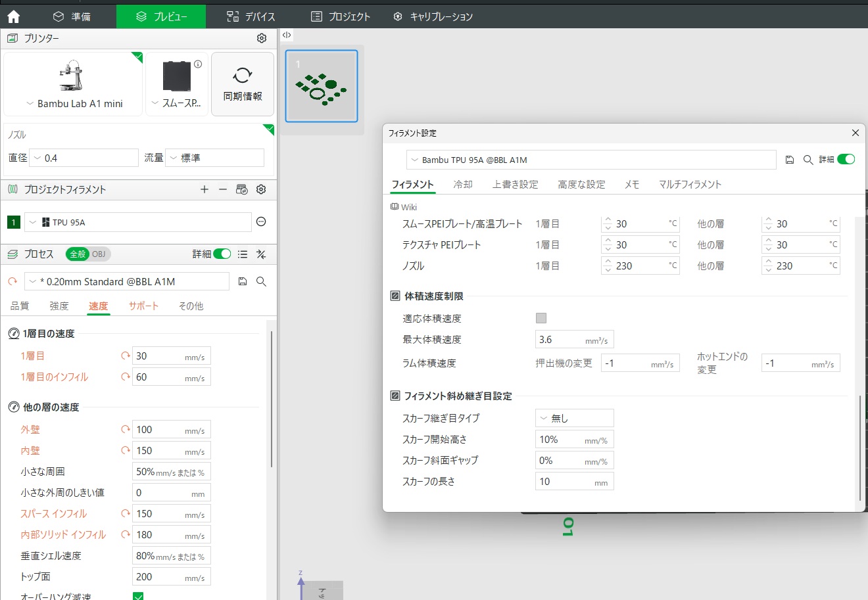Open the scarf seam type dropdown
Viewport: 868px width, 600px height.
click(x=574, y=418)
